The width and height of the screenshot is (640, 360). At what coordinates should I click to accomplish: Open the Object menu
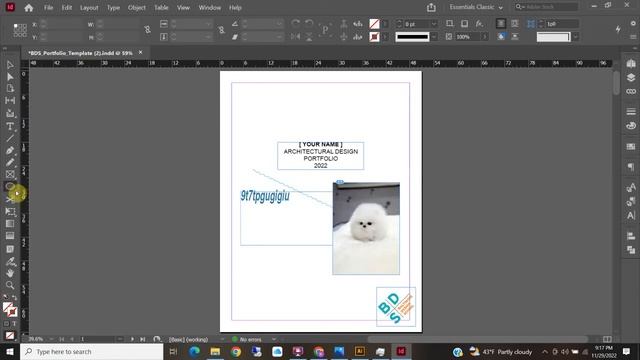click(x=137, y=8)
